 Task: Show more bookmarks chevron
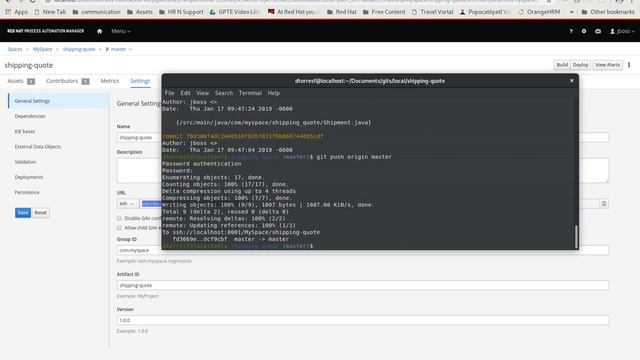571,12
